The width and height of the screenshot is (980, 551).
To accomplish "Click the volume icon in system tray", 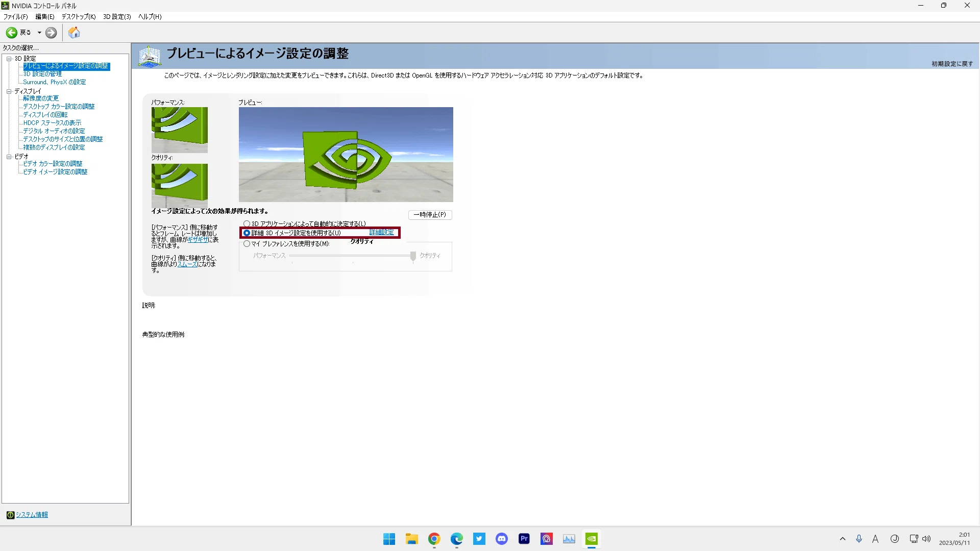I will (926, 539).
